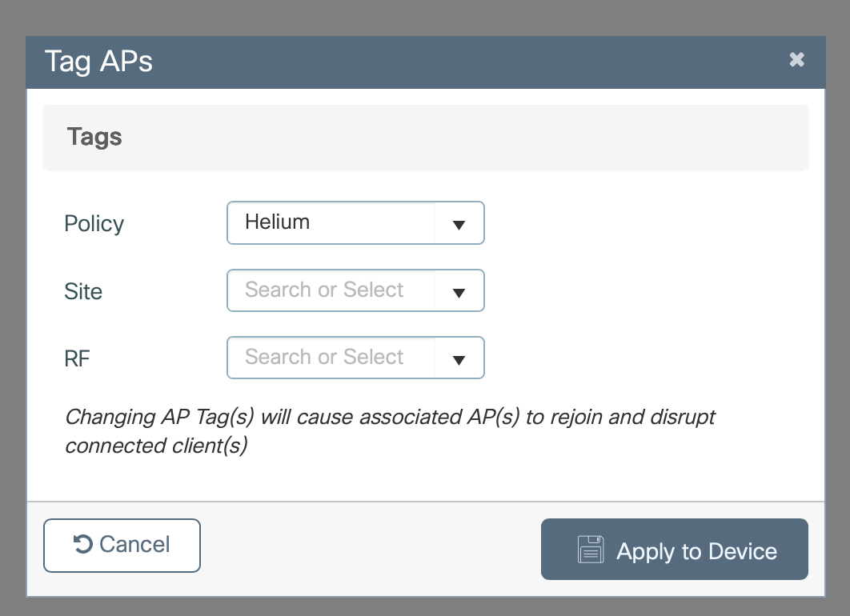The image size is (850, 616).
Task: Select the Tags section header
Action: pyautogui.click(x=94, y=137)
